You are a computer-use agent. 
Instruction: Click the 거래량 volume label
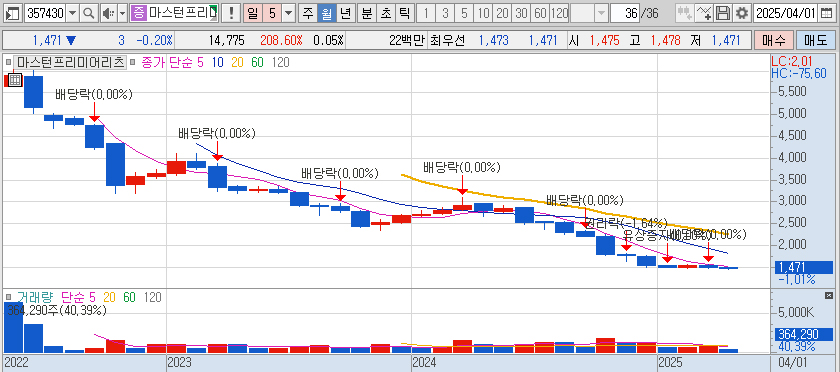[x=35, y=297]
